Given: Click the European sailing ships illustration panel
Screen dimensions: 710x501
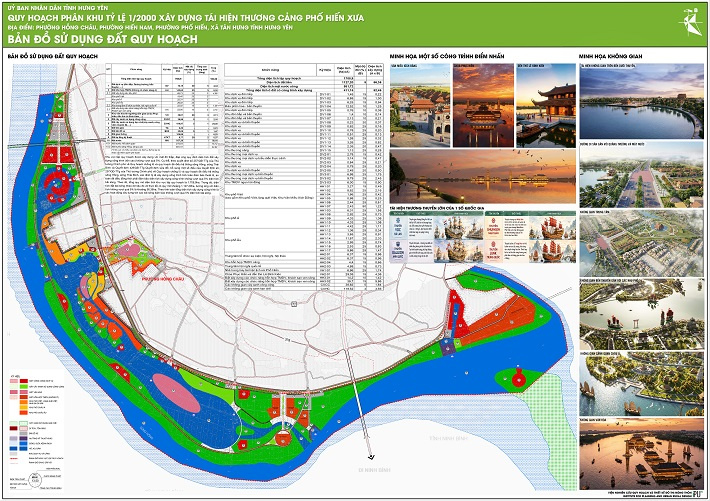Looking at the screenshot, I should (x=458, y=239).
